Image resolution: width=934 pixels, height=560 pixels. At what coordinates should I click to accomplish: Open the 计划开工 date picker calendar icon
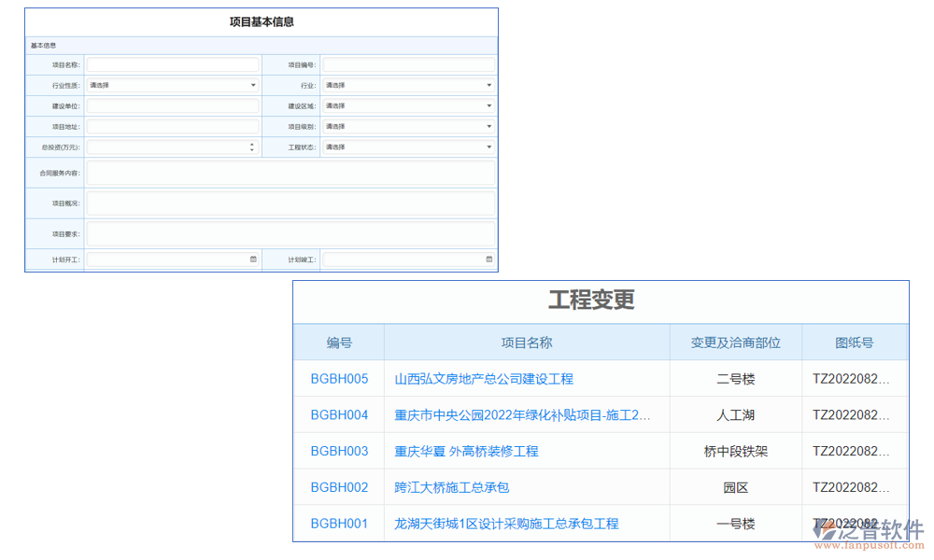click(254, 259)
